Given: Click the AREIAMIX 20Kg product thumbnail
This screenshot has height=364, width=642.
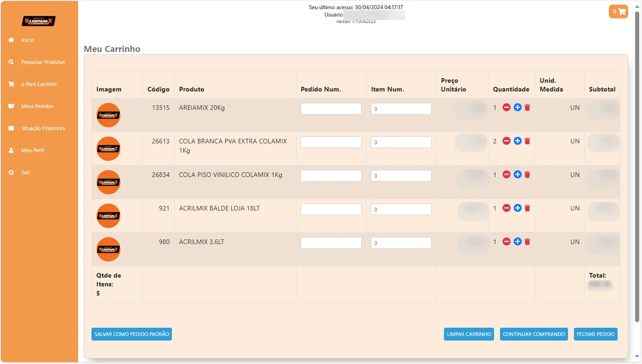Looking at the screenshot, I should coord(108,115).
